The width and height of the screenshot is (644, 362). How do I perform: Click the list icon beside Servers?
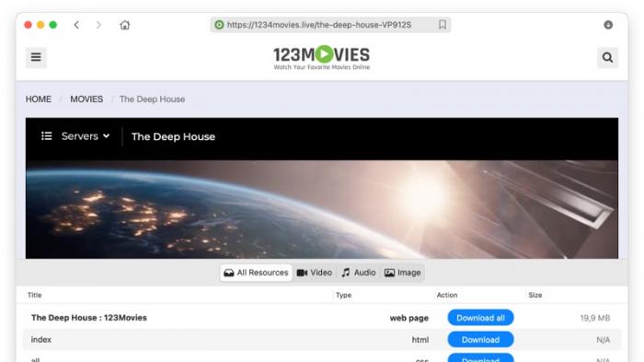point(46,136)
